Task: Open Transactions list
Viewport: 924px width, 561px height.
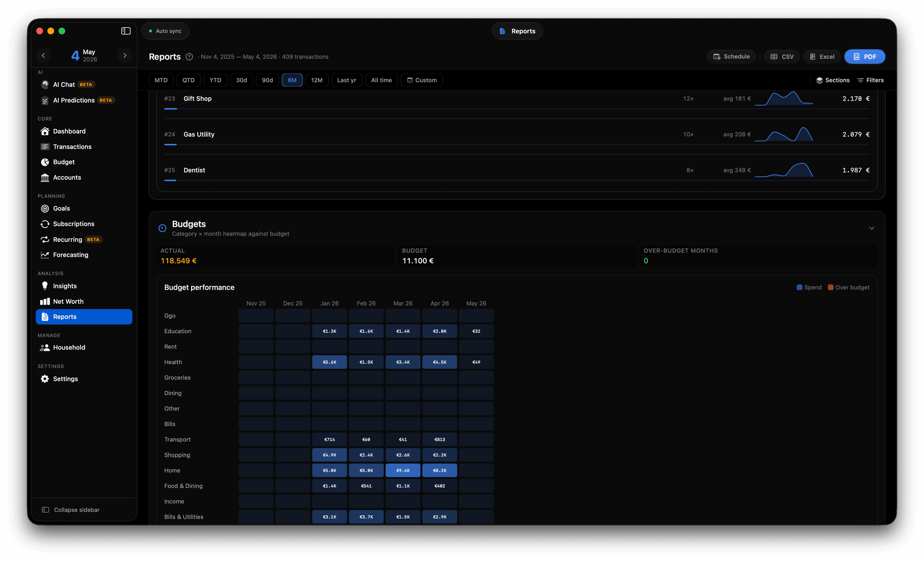Action: (x=84, y=146)
